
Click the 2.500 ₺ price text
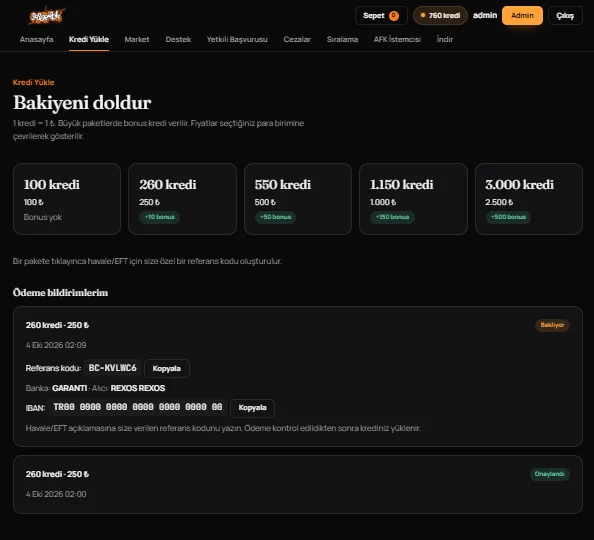[499, 202]
